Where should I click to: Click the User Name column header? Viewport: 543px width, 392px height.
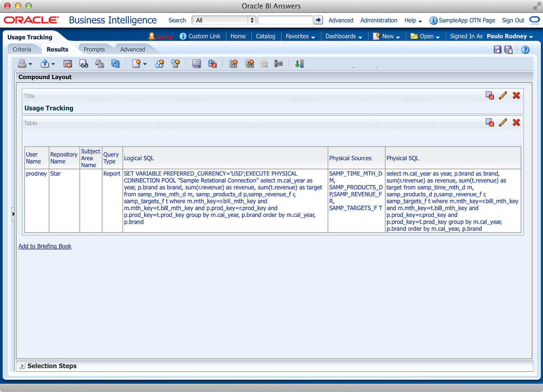point(37,158)
